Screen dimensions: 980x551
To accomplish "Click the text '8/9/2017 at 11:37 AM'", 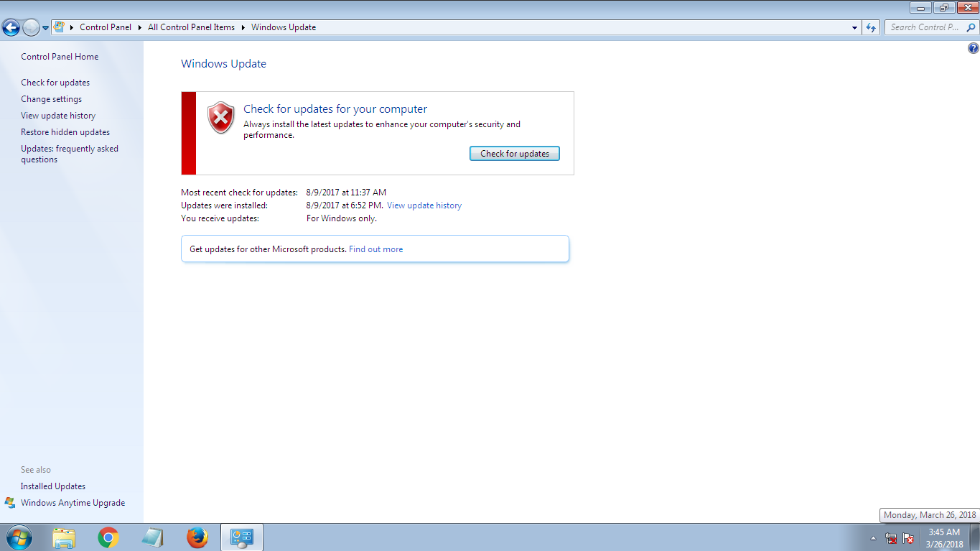I will tap(346, 193).
